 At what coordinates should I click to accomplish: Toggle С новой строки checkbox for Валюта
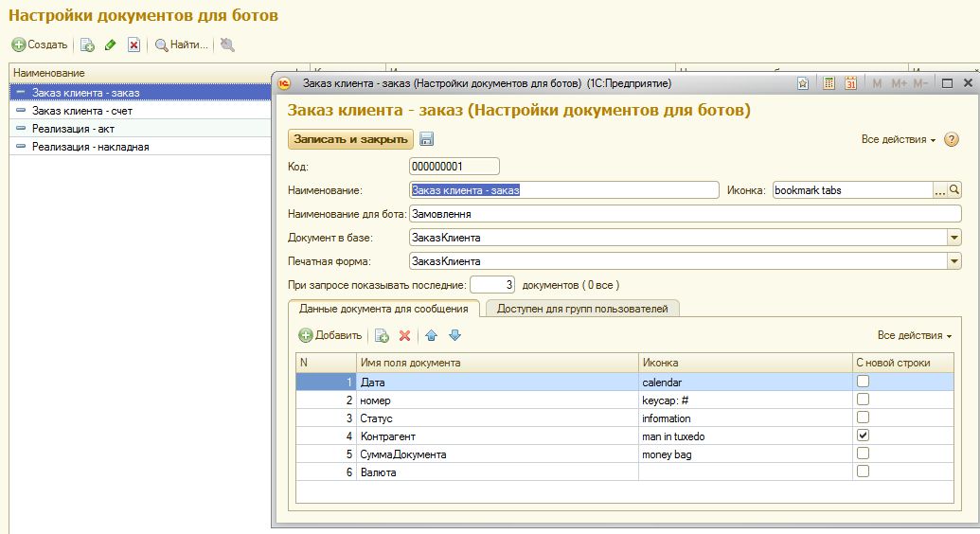(864, 472)
